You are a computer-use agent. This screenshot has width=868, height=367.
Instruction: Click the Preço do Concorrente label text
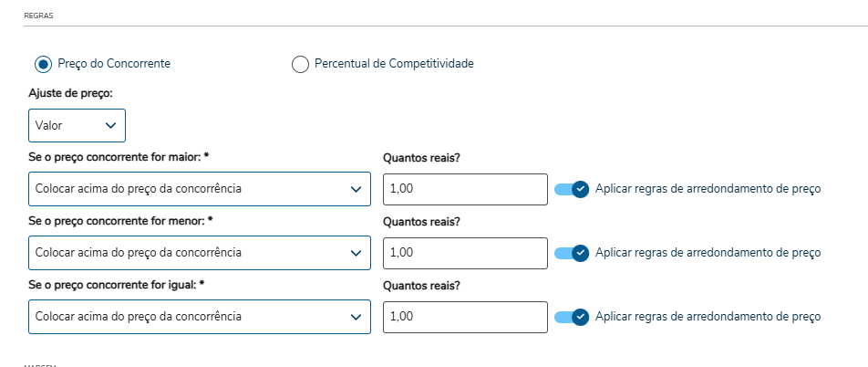coord(114,64)
